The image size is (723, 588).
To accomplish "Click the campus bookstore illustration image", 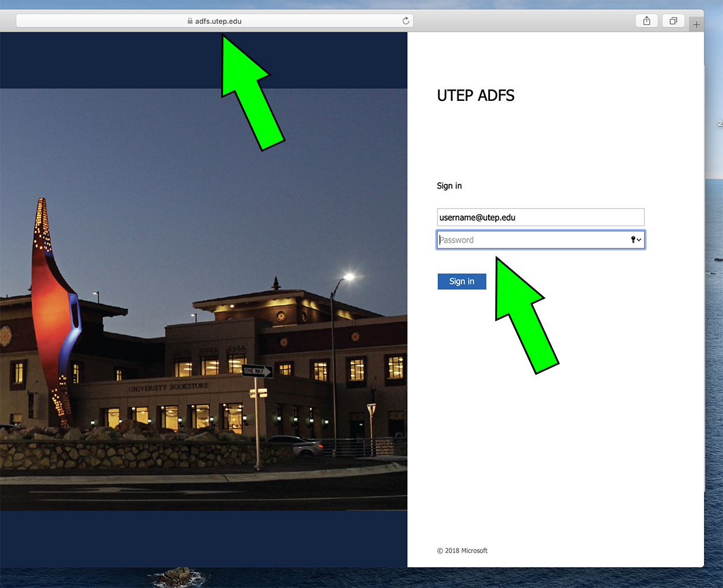I will (203, 300).
